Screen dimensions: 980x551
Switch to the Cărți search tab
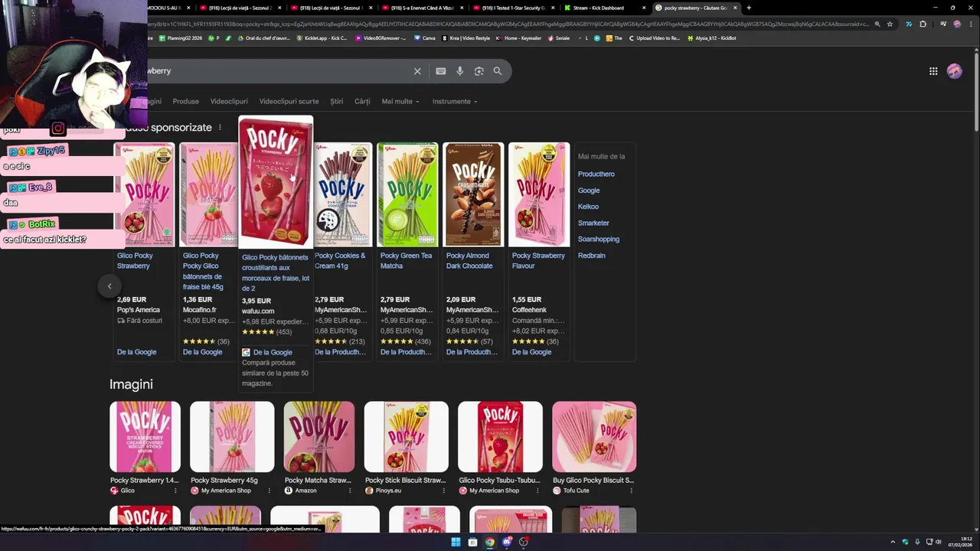(362, 102)
